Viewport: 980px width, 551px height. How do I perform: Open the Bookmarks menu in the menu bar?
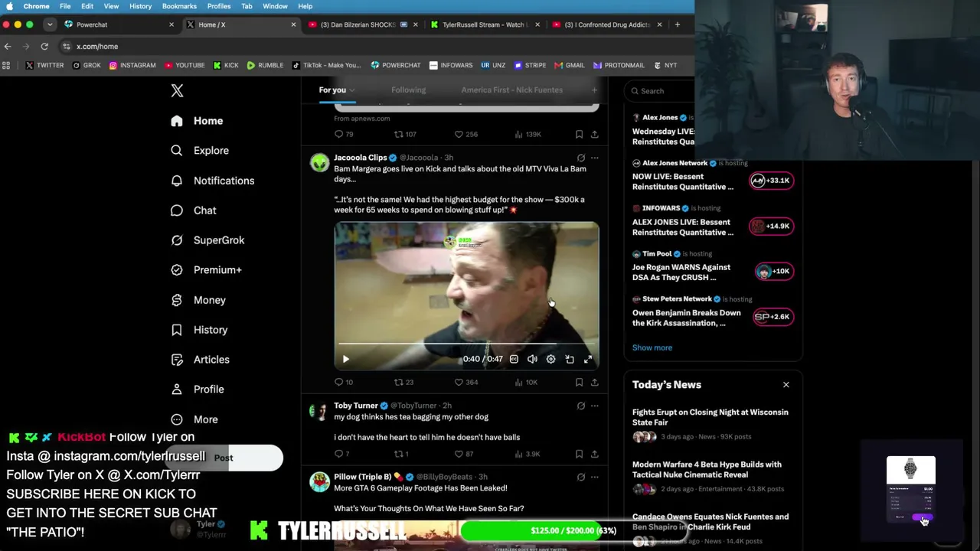click(x=179, y=6)
